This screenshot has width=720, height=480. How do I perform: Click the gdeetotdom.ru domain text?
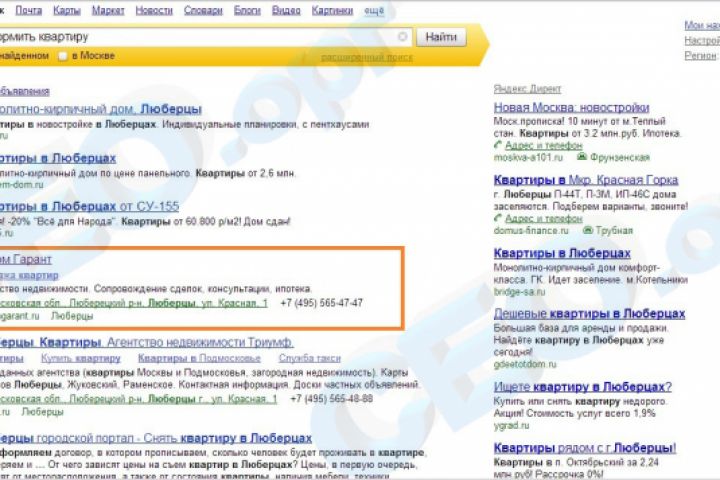(525, 364)
